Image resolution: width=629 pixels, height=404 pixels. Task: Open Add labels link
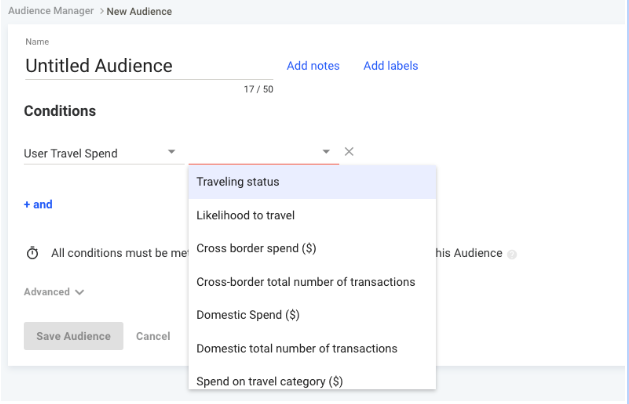[391, 66]
